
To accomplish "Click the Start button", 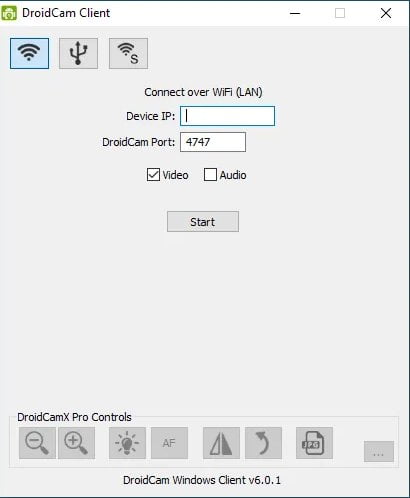I will coord(203,221).
